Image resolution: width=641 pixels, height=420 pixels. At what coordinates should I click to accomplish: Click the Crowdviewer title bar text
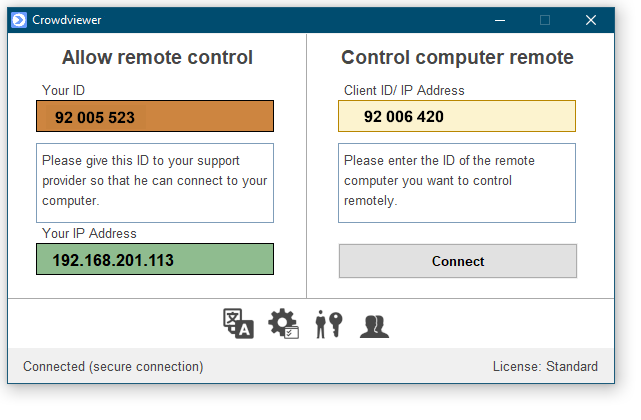click(69, 19)
